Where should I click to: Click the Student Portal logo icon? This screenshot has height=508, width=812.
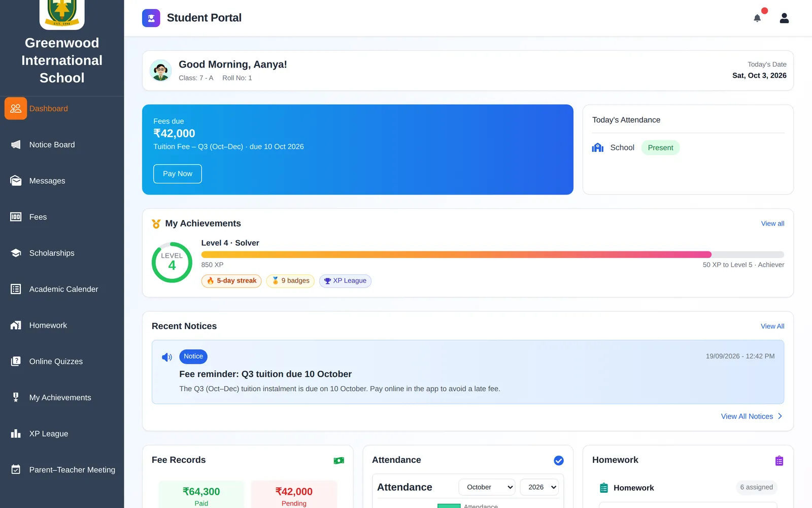pyautogui.click(x=151, y=18)
